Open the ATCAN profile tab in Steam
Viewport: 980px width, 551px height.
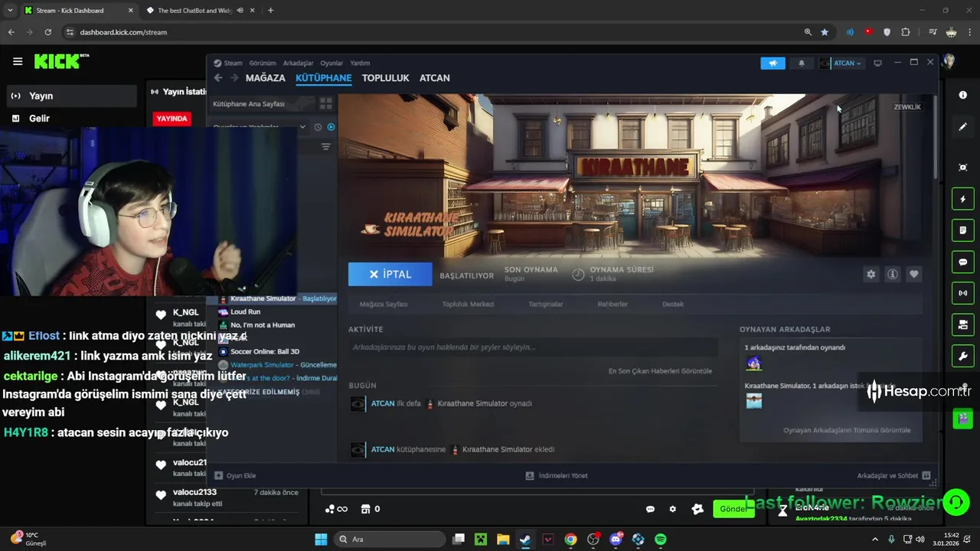click(434, 78)
